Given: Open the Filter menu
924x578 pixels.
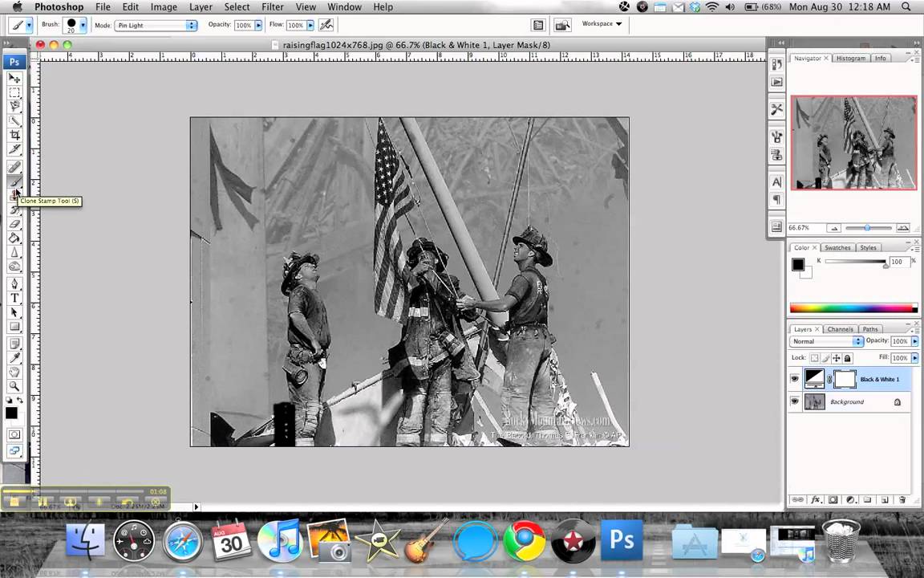Looking at the screenshot, I should click(272, 7).
